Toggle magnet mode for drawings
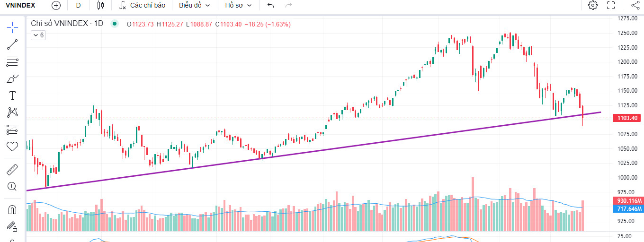 pos(12,209)
